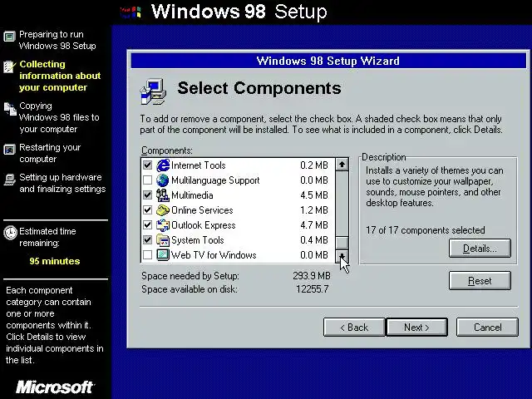The height and width of the screenshot is (399, 532).
Task: Click the 95 minutes remaining text
Action: tap(55, 261)
